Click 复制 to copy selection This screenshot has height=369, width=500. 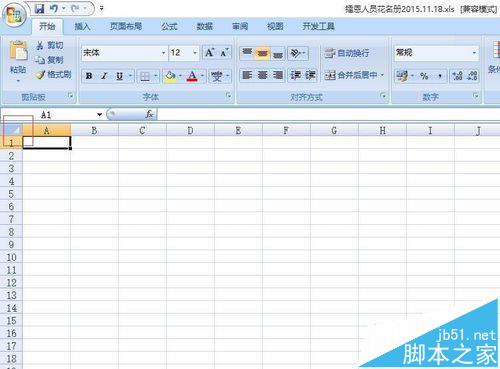coord(50,60)
